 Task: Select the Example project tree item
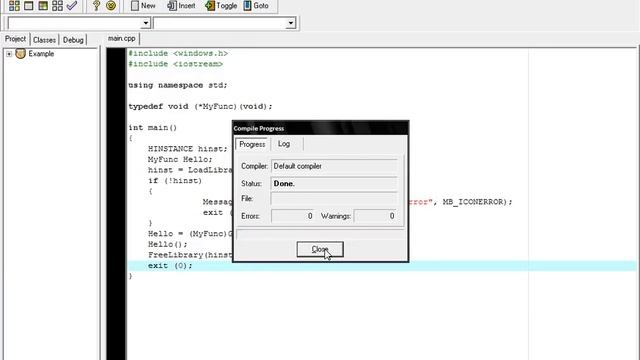[x=41, y=54]
